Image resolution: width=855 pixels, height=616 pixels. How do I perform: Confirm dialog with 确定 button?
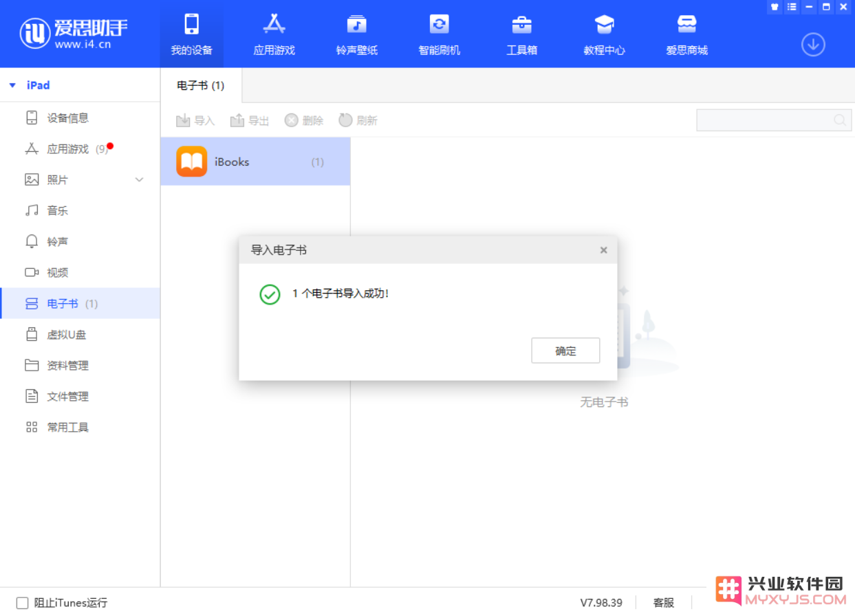pyautogui.click(x=565, y=351)
